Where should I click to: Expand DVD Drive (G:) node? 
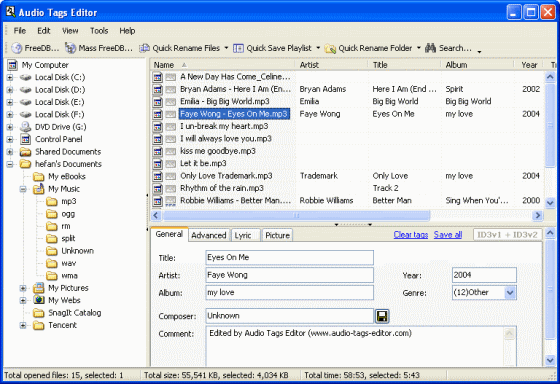click(x=10, y=127)
